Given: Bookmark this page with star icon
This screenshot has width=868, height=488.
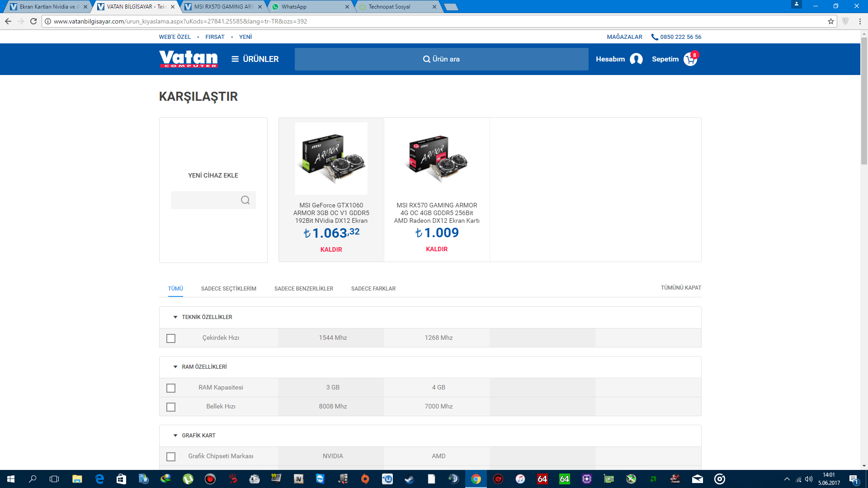Looking at the screenshot, I should click(x=831, y=21).
